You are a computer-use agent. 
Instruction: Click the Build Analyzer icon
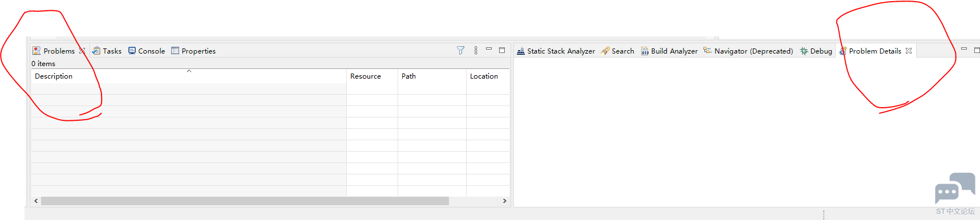coord(645,51)
